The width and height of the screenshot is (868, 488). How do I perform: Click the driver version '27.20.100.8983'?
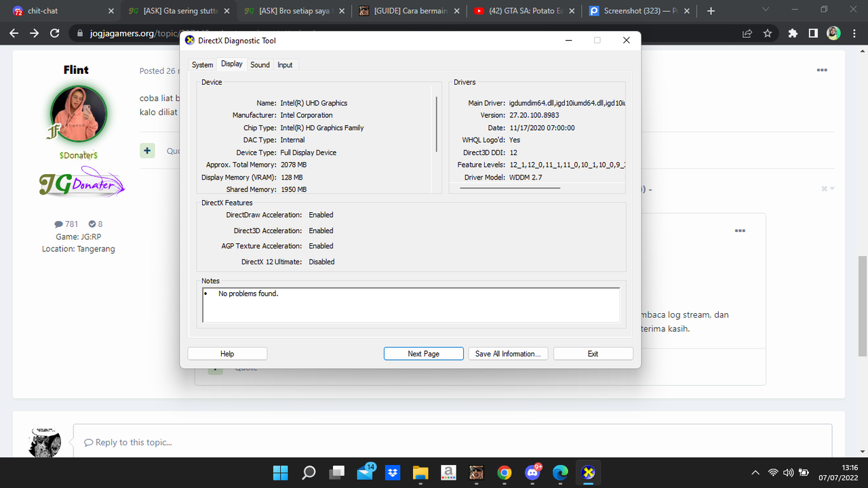point(534,115)
